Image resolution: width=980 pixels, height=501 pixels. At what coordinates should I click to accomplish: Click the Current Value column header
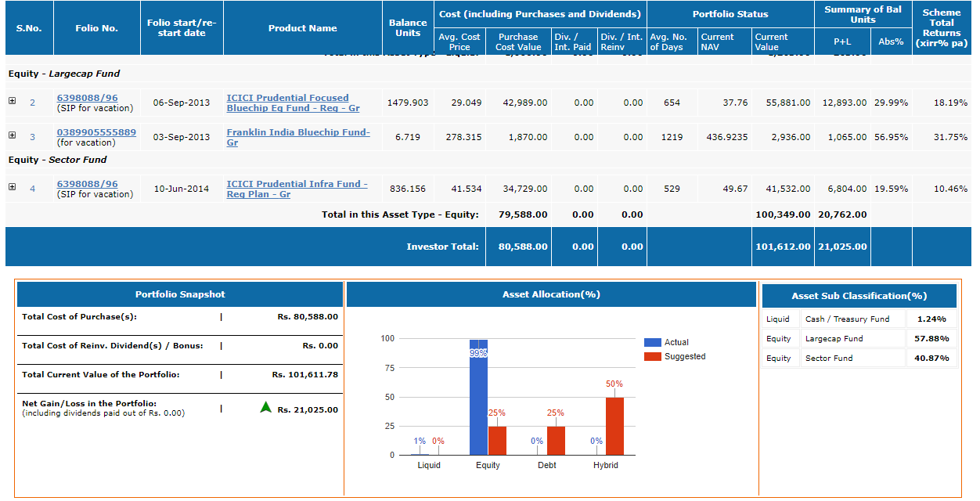point(783,41)
